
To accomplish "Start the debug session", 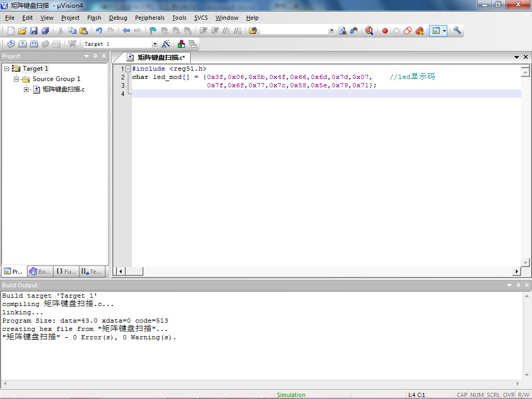I will pyautogui.click(x=369, y=31).
